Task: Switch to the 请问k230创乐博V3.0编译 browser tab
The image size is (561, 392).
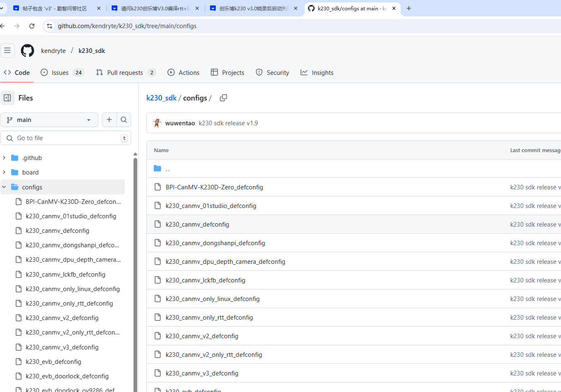Action: [x=155, y=8]
